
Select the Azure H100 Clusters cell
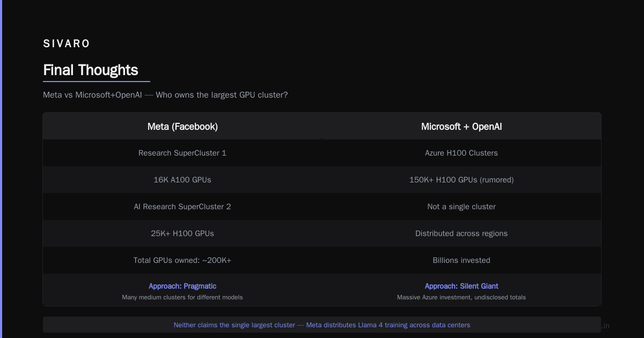click(462, 153)
